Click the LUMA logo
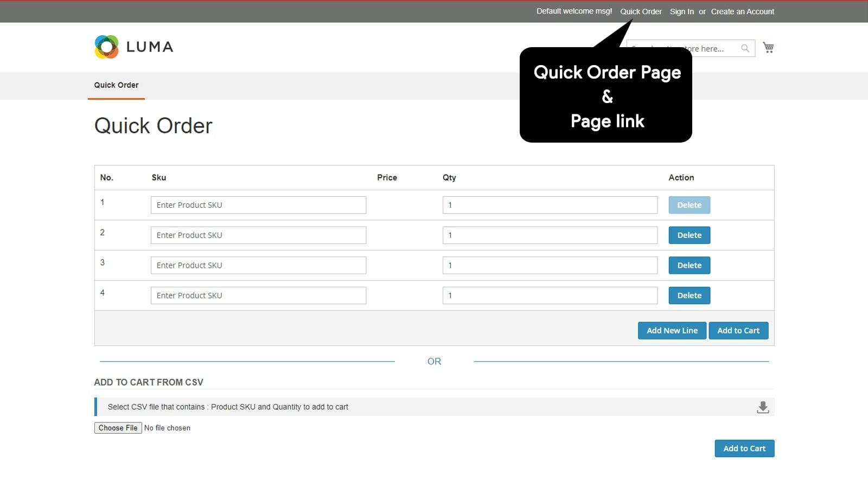This screenshot has height=488, width=868. (x=134, y=47)
